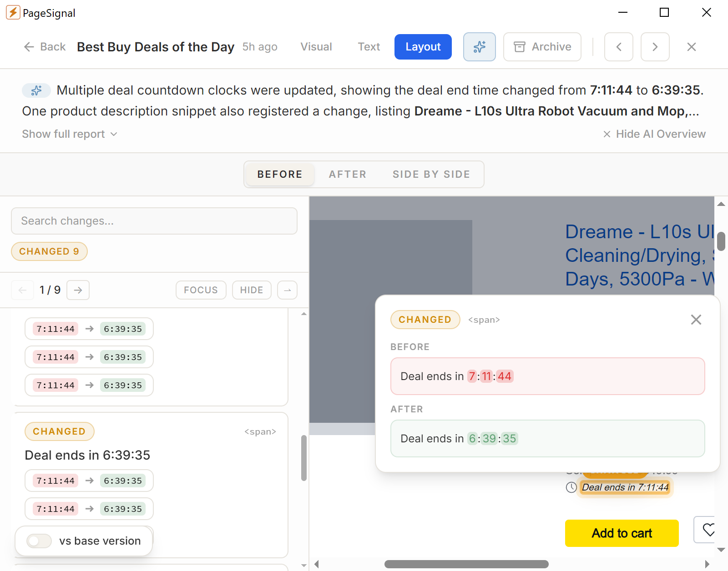The height and width of the screenshot is (571, 728).
Task: Click preview scroll up arrow
Action: [721, 204]
